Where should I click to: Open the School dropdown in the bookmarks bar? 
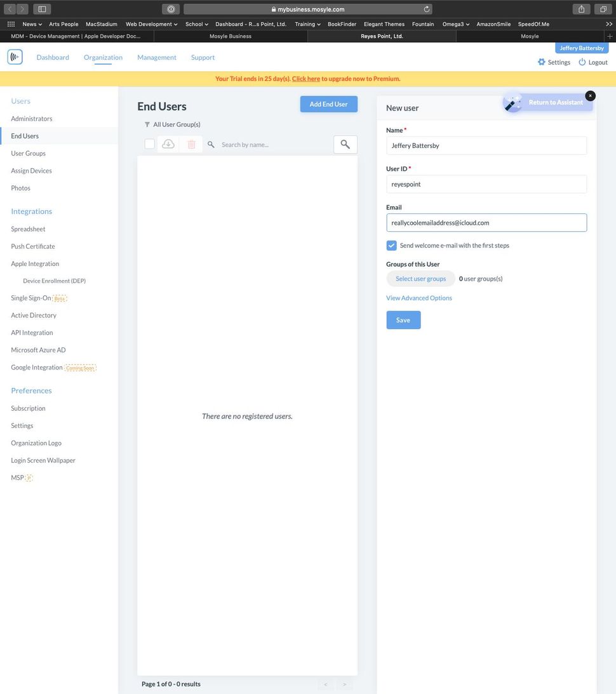tap(196, 23)
